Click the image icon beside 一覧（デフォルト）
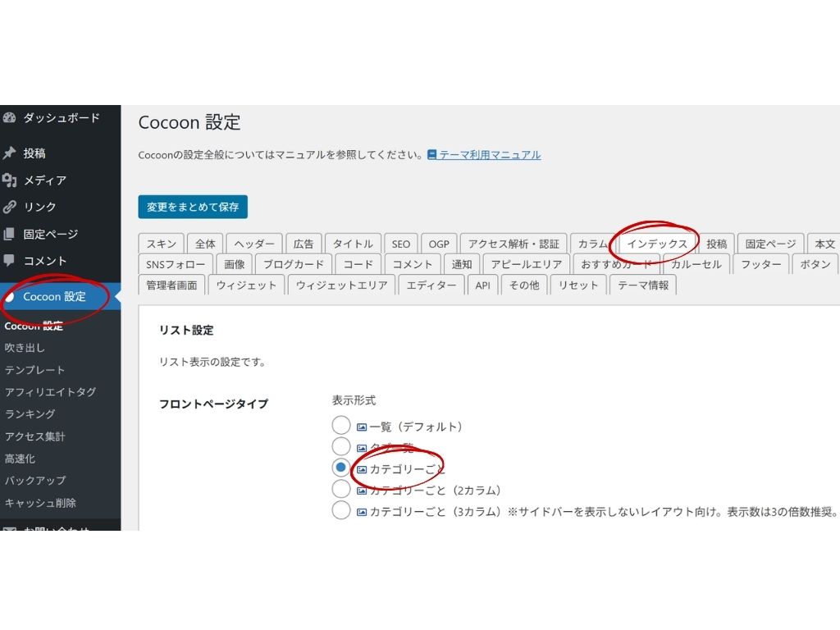This screenshot has height=630, width=840. (362, 426)
